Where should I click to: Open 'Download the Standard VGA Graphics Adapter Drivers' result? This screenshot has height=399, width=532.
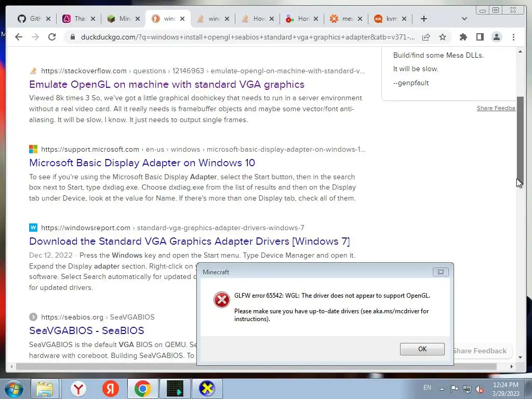click(189, 241)
